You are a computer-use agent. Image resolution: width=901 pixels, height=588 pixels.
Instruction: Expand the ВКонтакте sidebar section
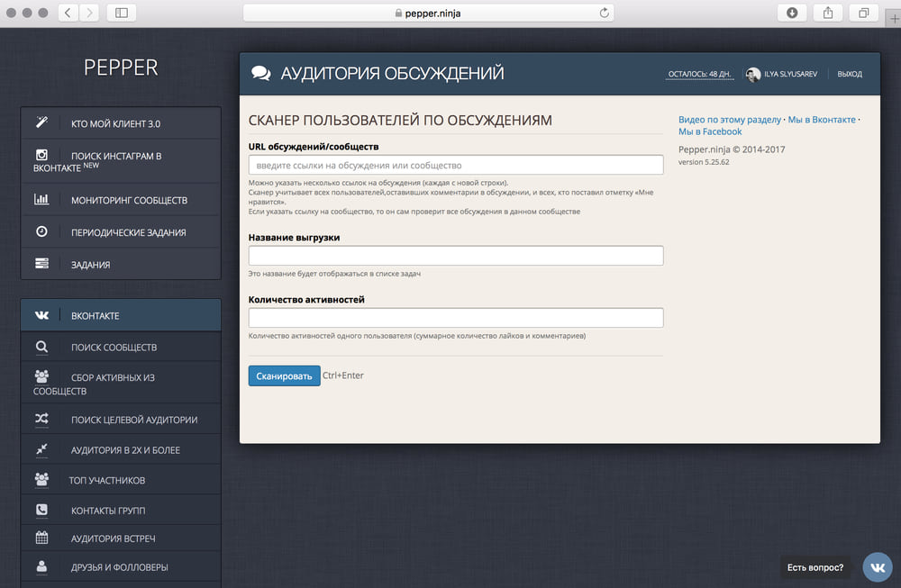click(x=121, y=316)
